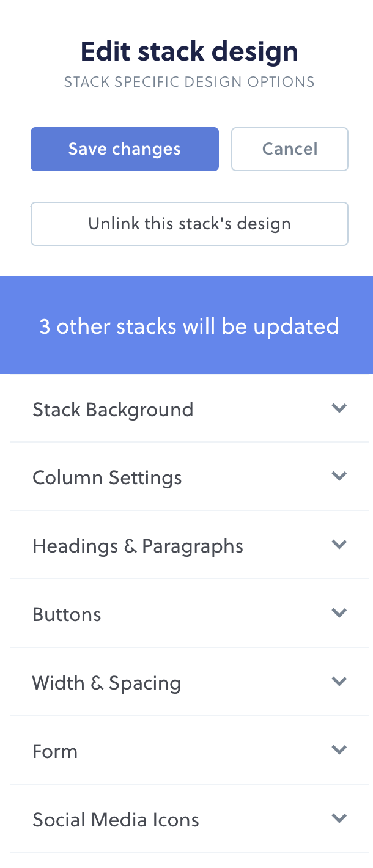This screenshot has width=373, height=868.
Task: Click the chevron icon beside Social Media Icons
Action: coord(339,818)
